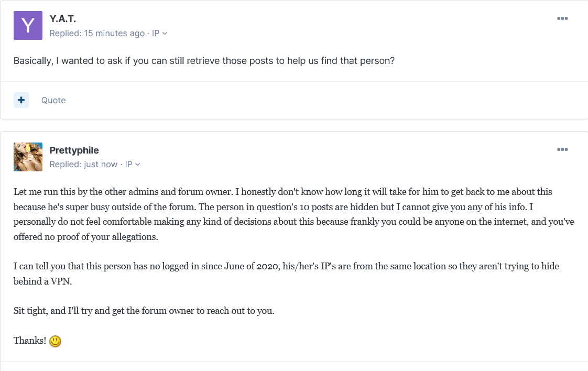Click Y.A.T.'s purple Y avatar

(x=28, y=25)
